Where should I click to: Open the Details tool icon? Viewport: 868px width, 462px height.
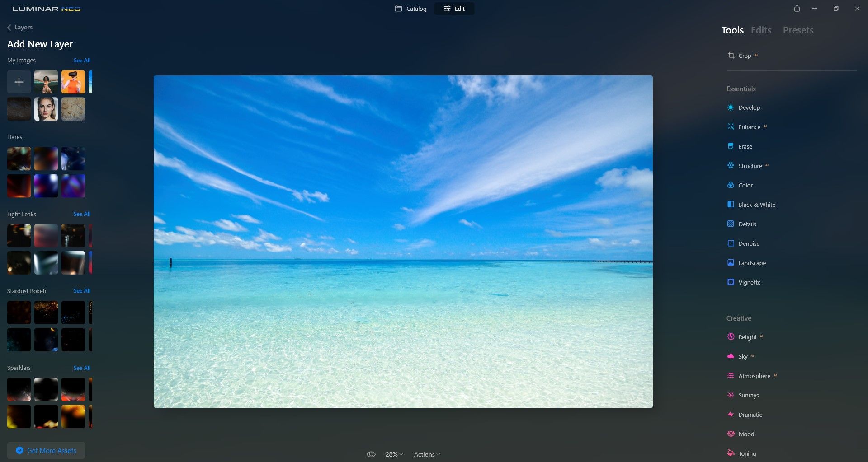click(x=731, y=224)
